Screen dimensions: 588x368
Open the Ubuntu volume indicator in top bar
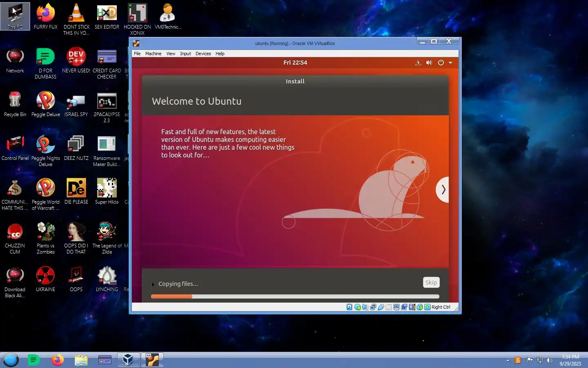pos(429,63)
